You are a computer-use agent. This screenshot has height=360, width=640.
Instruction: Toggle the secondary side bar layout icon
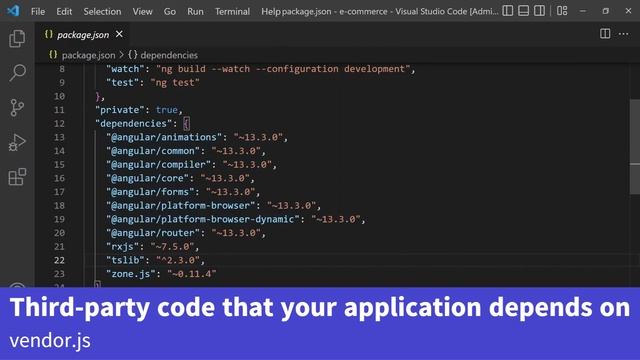coord(540,11)
